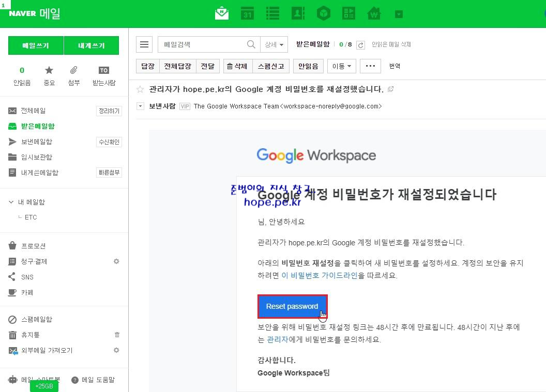
Task: Open 내게쓴메일함 folder
Action: point(40,173)
